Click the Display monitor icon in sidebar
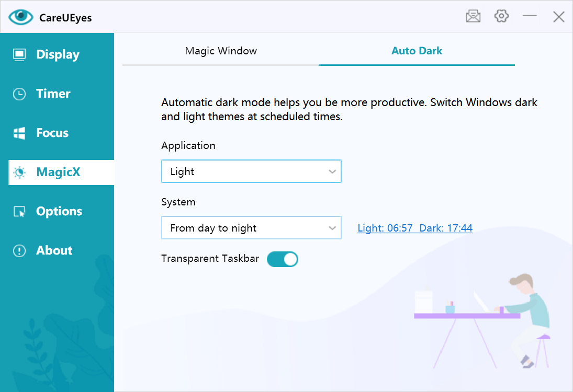 click(19, 55)
